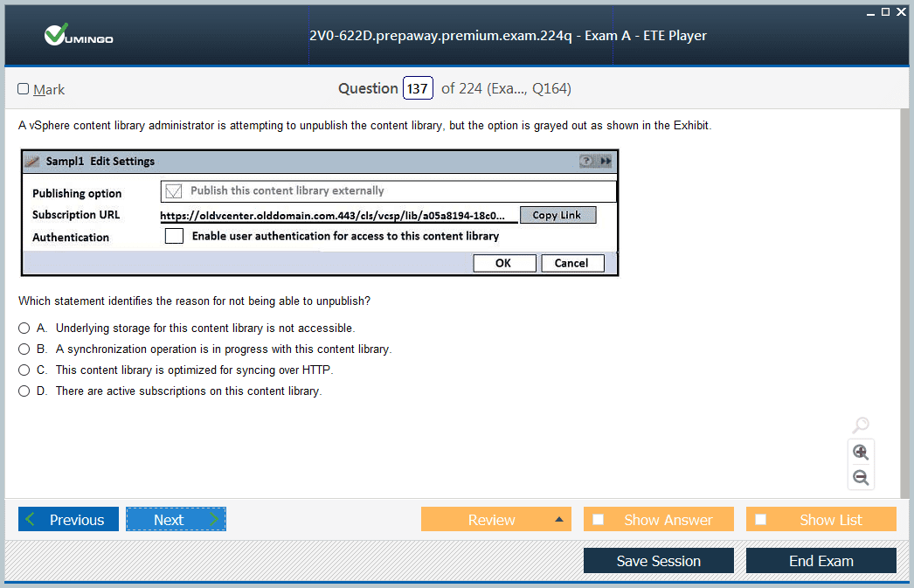The image size is (914, 588).
Task: Click Cancel in the Edit Settings exhibit
Action: pyautogui.click(x=571, y=263)
